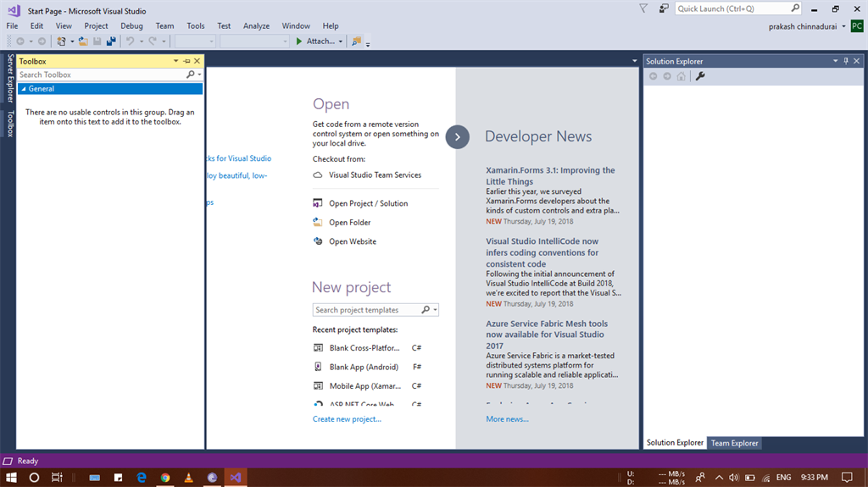The image size is (868, 487).
Task: Click the Toolbox search magnifier icon
Action: (191, 75)
